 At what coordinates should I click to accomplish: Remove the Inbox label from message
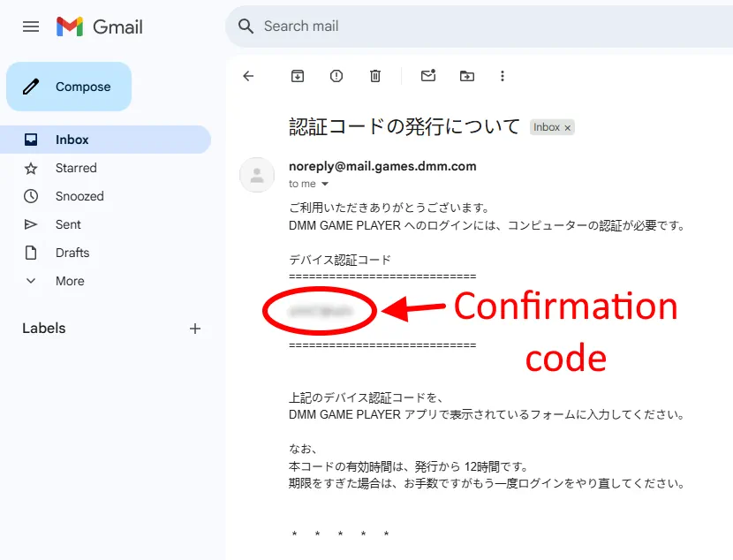568,127
